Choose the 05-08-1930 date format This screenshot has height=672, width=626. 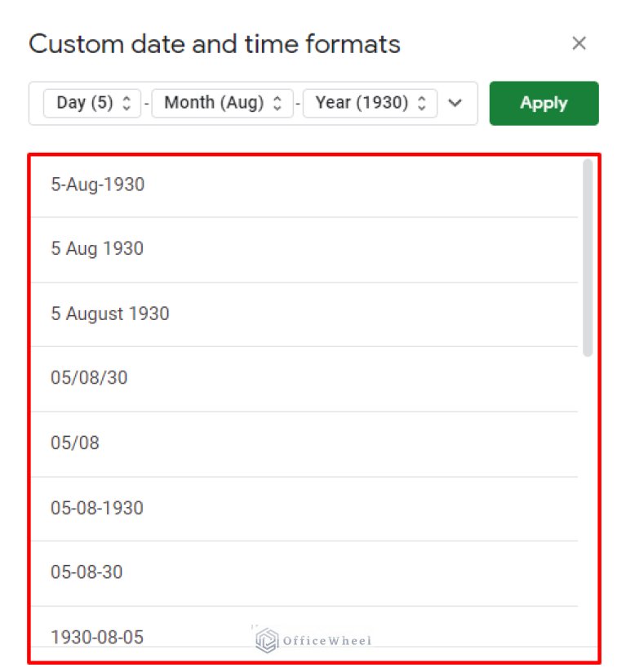point(96,507)
